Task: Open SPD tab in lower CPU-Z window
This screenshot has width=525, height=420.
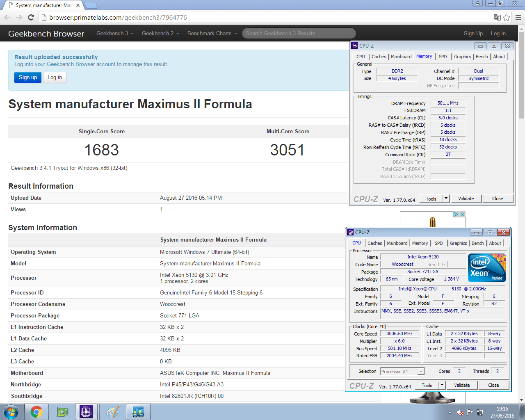Action: (x=439, y=243)
